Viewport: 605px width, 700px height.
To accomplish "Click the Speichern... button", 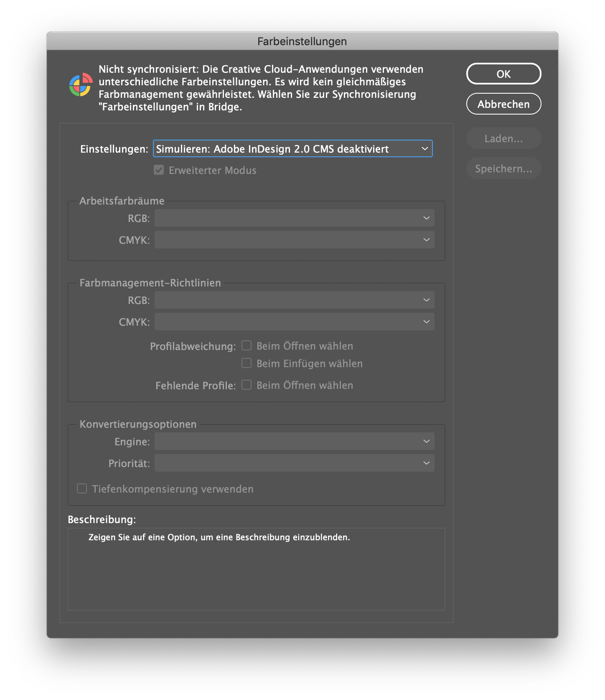I will 503,169.
